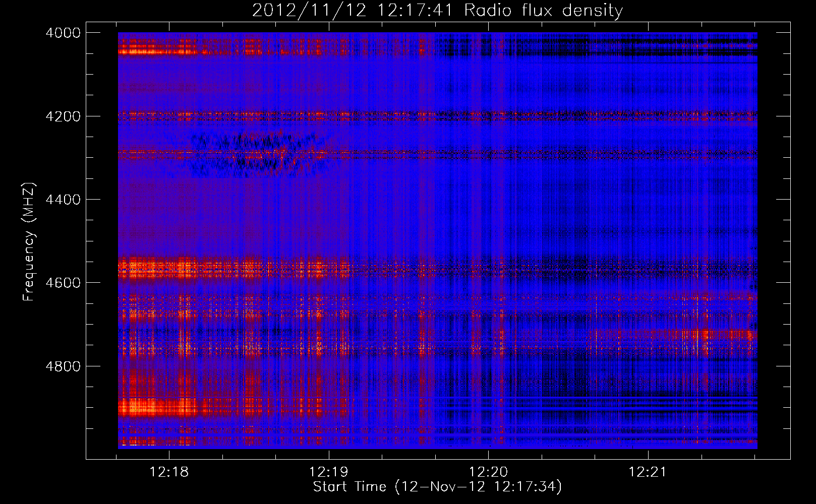Select the 4000 frequency axis label
Image resolution: width=816 pixels, height=504 pixels.
coord(63,33)
